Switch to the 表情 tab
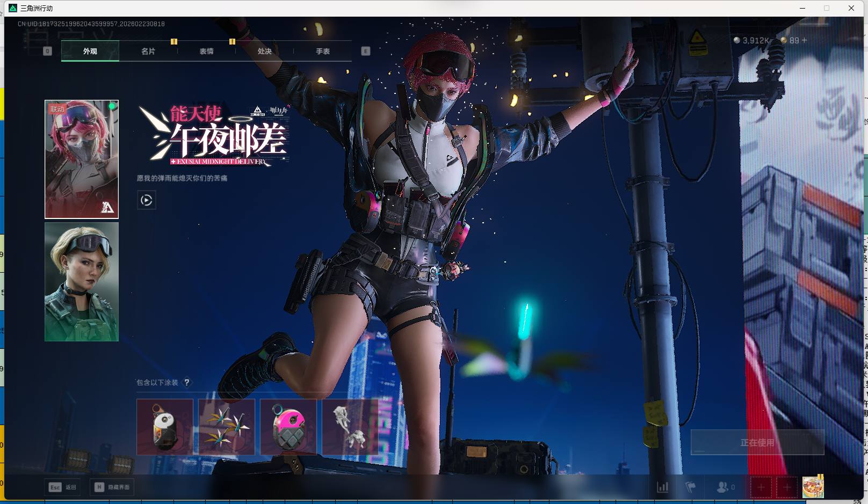The height and width of the screenshot is (504, 868). (206, 52)
